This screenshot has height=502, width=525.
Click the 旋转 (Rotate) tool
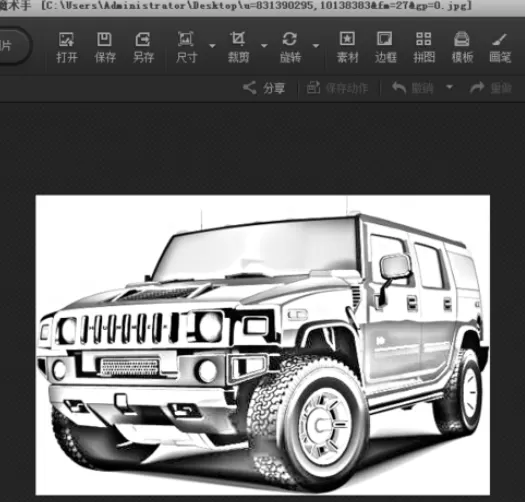tap(290, 48)
